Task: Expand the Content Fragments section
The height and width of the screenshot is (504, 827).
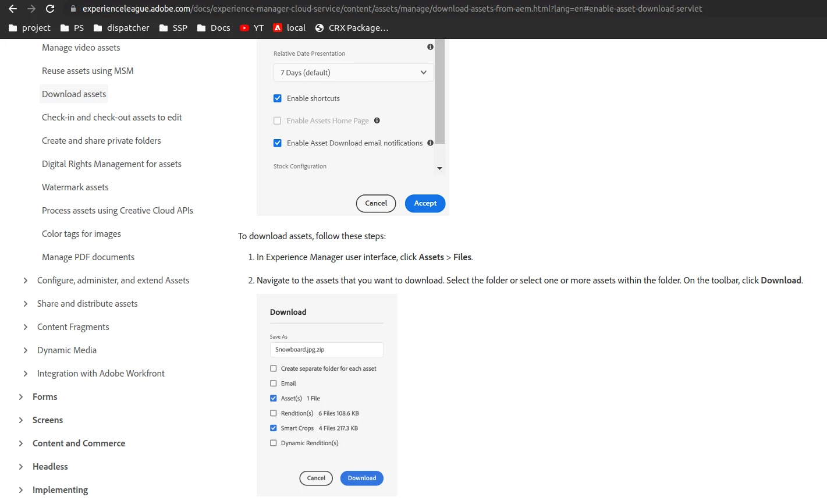Action: (25, 327)
